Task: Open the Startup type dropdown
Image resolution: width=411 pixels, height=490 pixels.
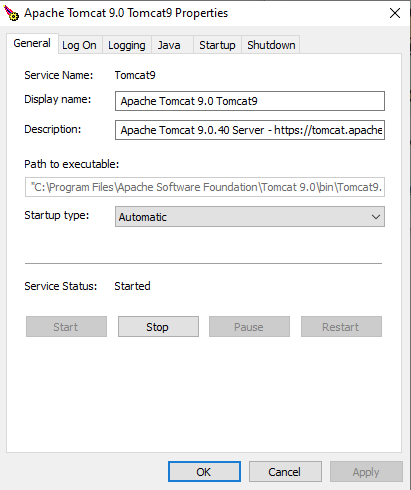Action: 250,217
